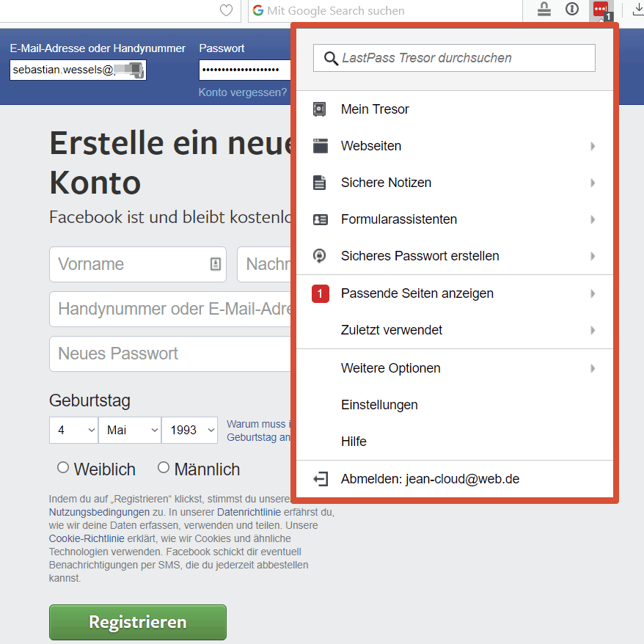The width and height of the screenshot is (644, 644).
Task: Choose Sichere Notizen menu entry
Action: [455, 183]
